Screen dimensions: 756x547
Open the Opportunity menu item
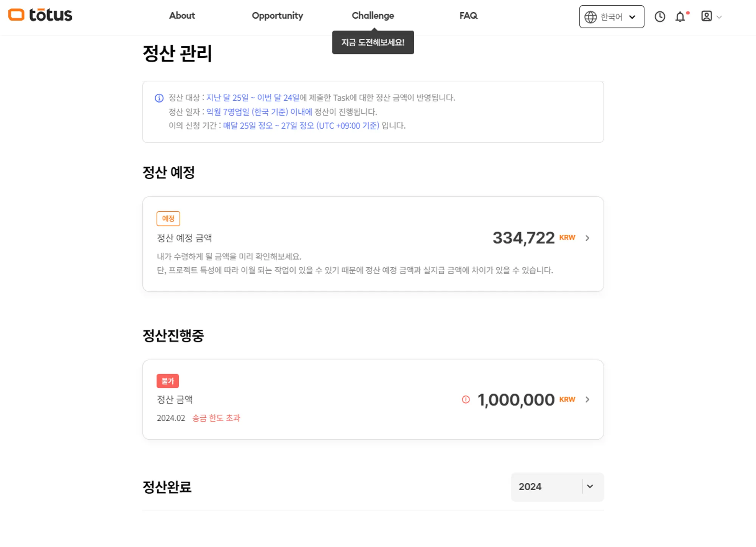click(277, 15)
